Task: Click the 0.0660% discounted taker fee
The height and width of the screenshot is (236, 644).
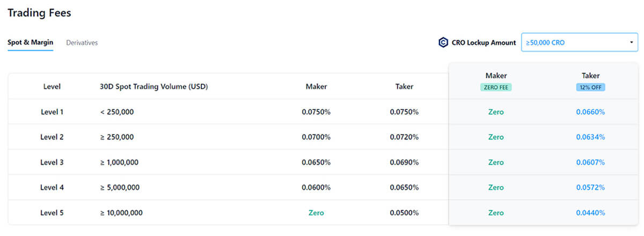Action: (590, 112)
